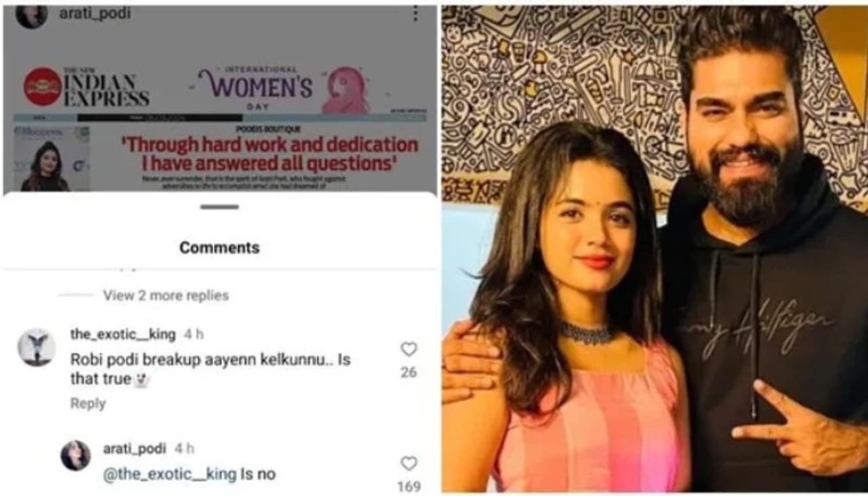Reply to the_exotic__king's comment
The image size is (868, 496).
click(87, 404)
